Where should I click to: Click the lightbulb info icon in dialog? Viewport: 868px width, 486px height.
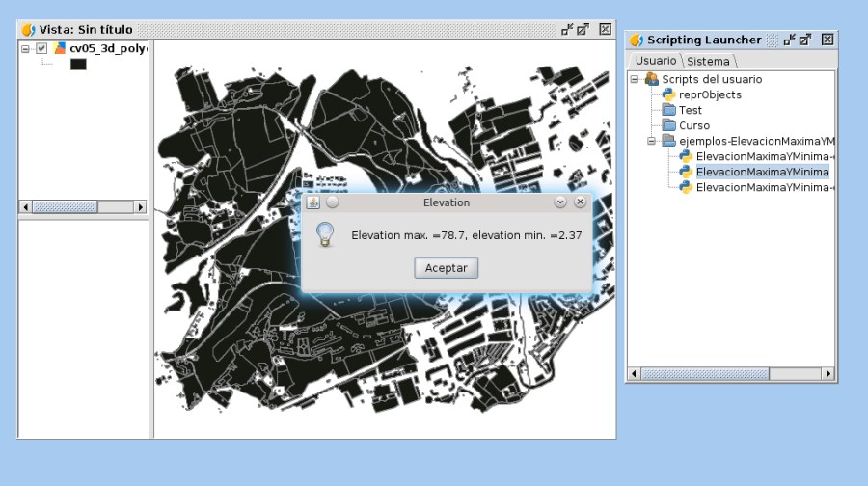[326, 234]
